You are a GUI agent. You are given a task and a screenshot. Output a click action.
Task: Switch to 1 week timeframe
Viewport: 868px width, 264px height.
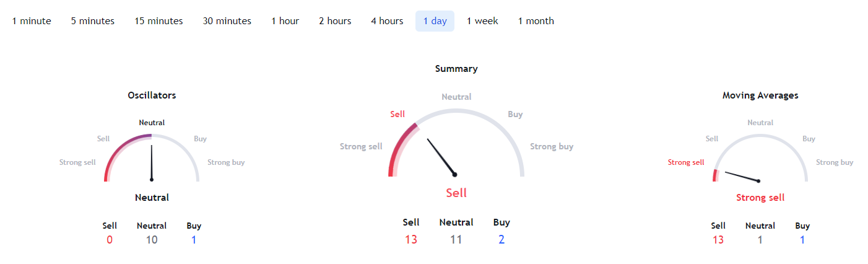pos(482,21)
